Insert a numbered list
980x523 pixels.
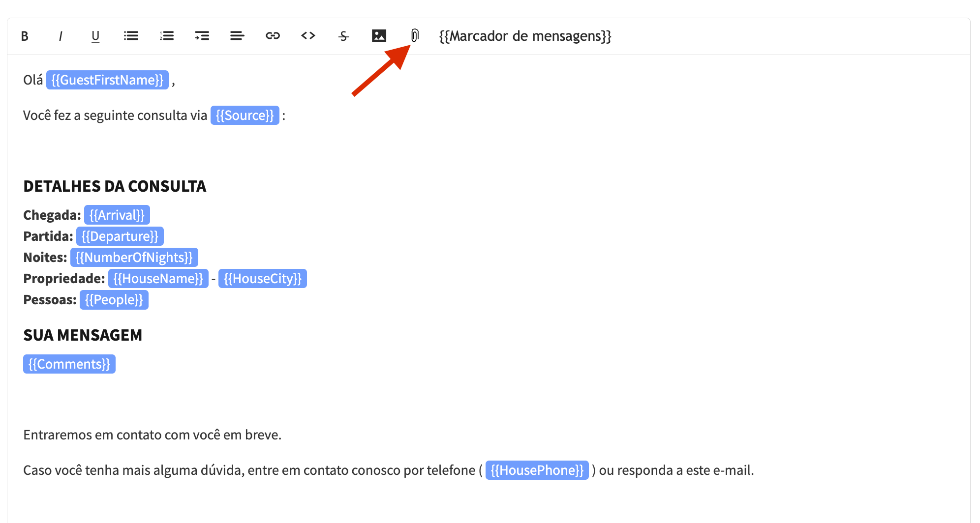[x=167, y=36]
